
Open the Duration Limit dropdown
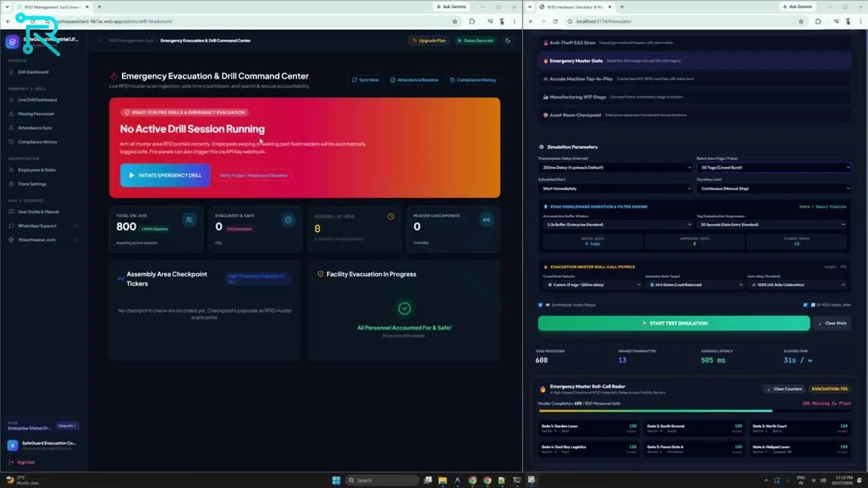click(774, 188)
